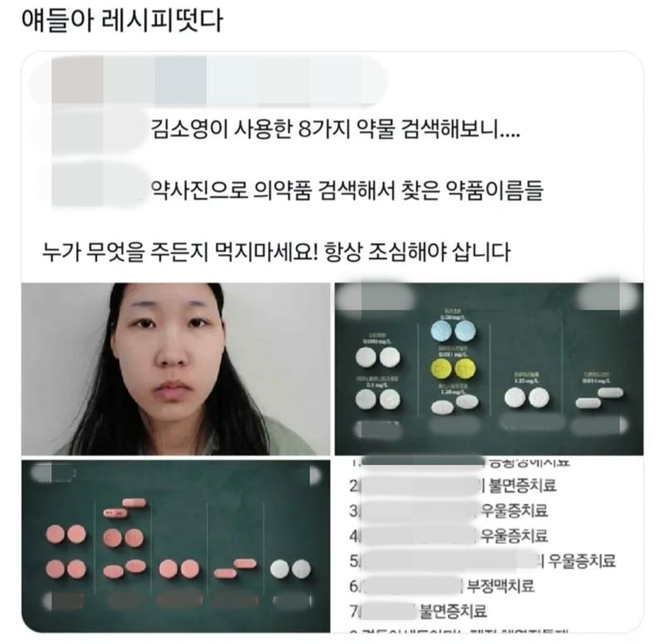Click the white pills in the pink pills image

290,568
